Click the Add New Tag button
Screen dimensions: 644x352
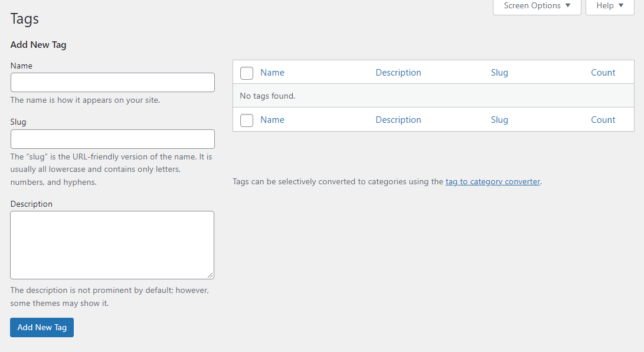tap(42, 327)
